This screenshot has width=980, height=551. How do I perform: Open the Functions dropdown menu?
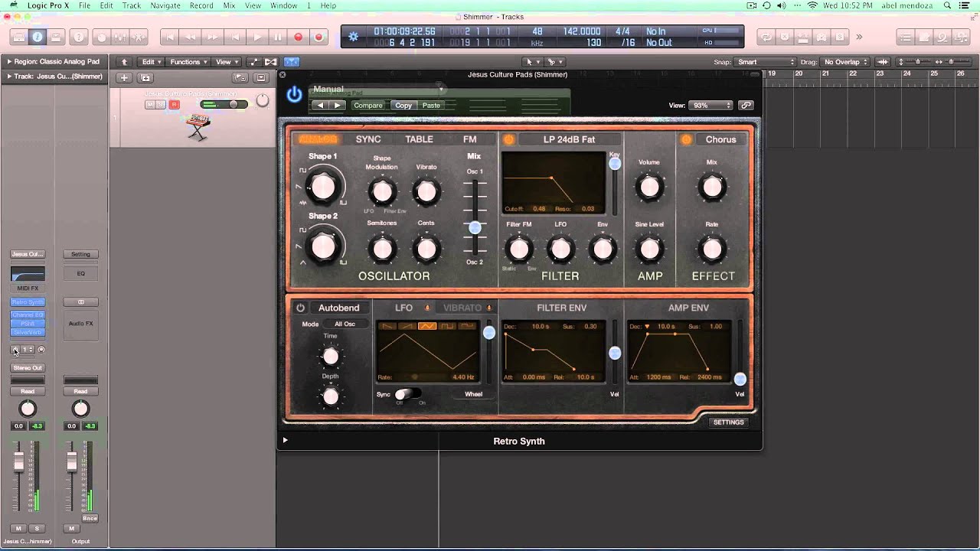pos(188,62)
